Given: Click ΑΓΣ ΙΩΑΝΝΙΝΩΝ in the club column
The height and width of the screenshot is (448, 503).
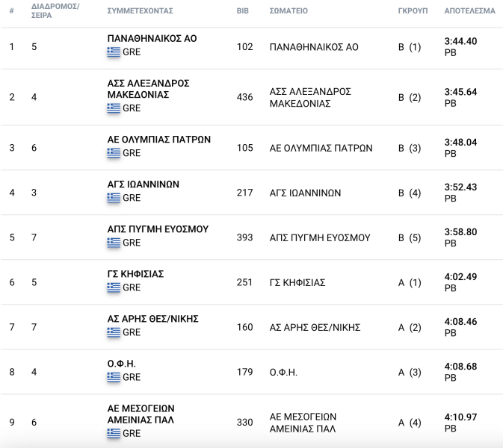Looking at the screenshot, I should [x=305, y=193].
